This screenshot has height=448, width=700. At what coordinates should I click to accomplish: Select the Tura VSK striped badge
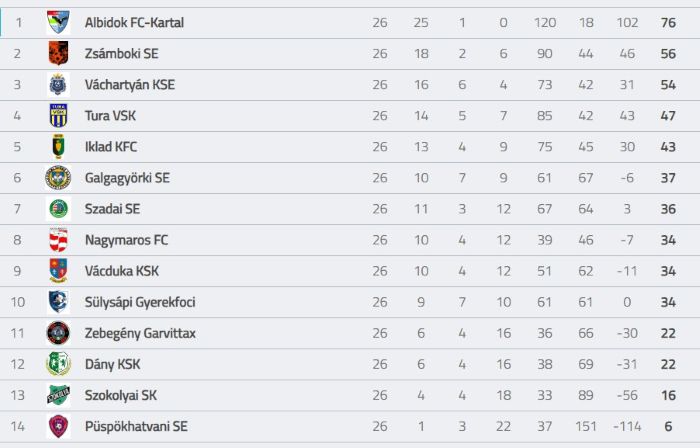coord(58,116)
